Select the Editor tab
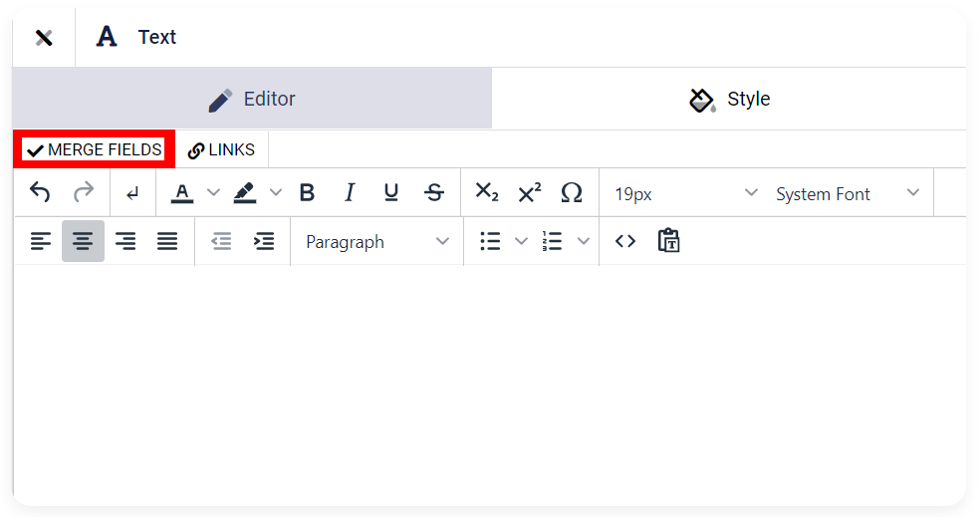 [252, 99]
